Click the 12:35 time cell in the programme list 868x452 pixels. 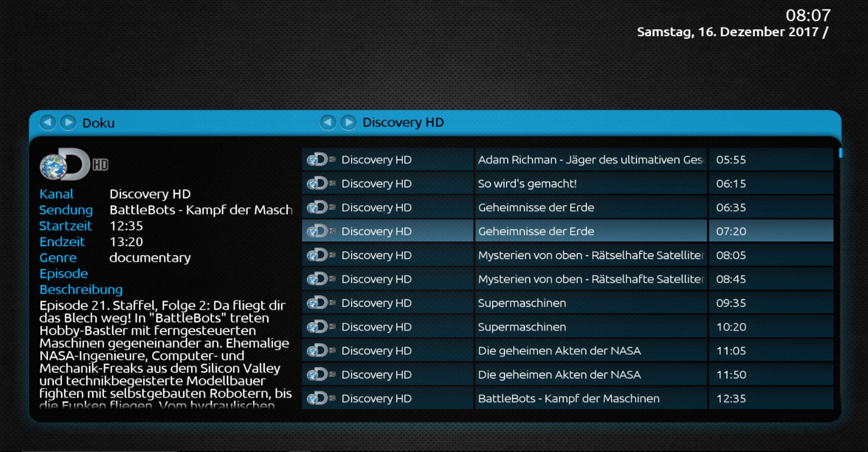pos(771,398)
